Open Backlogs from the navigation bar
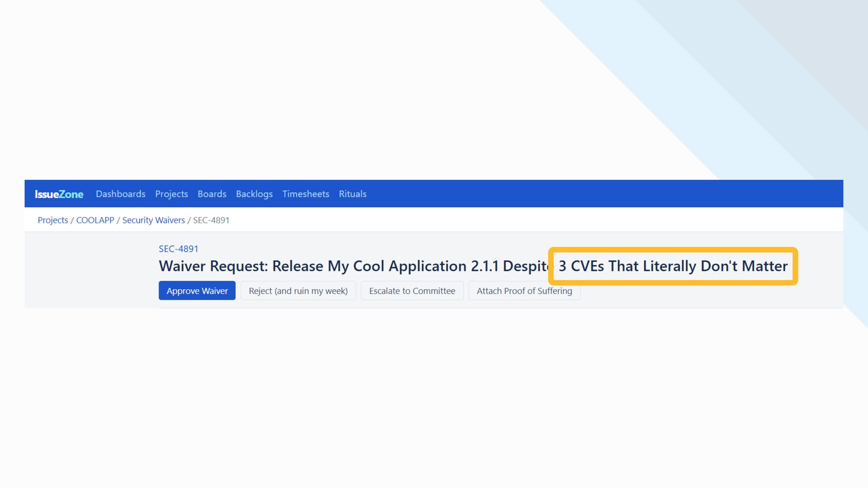 click(x=254, y=194)
